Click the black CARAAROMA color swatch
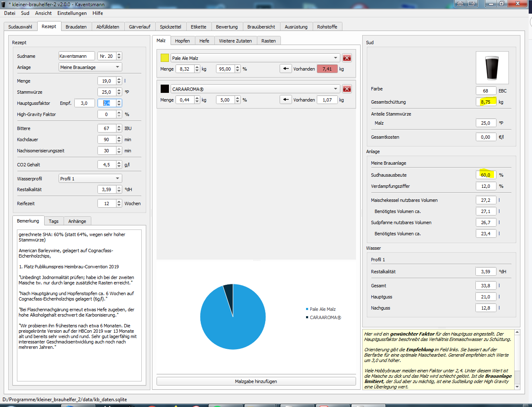The height and width of the screenshot is (407, 532). click(x=165, y=89)
